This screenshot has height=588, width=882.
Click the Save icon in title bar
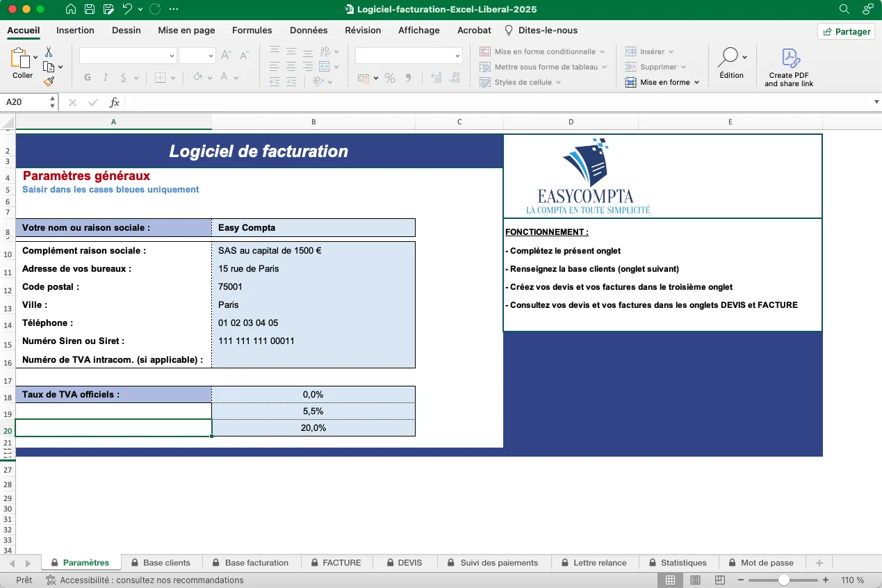(90, 10)
